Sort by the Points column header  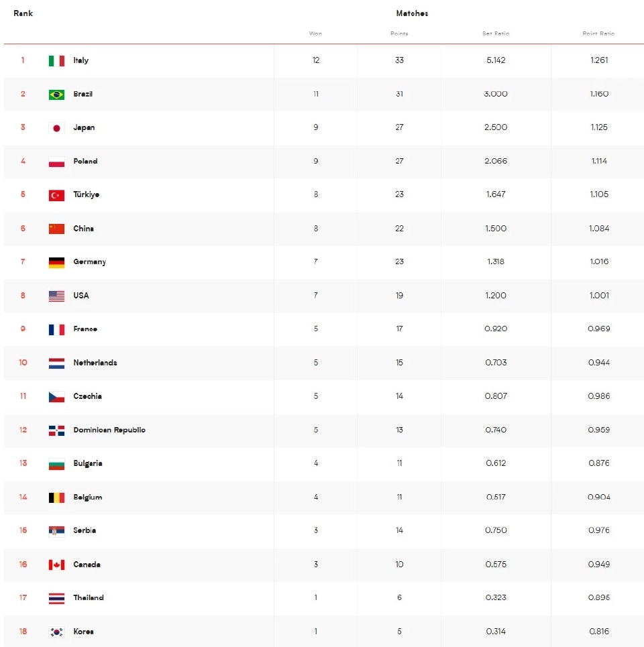(399, 34)
